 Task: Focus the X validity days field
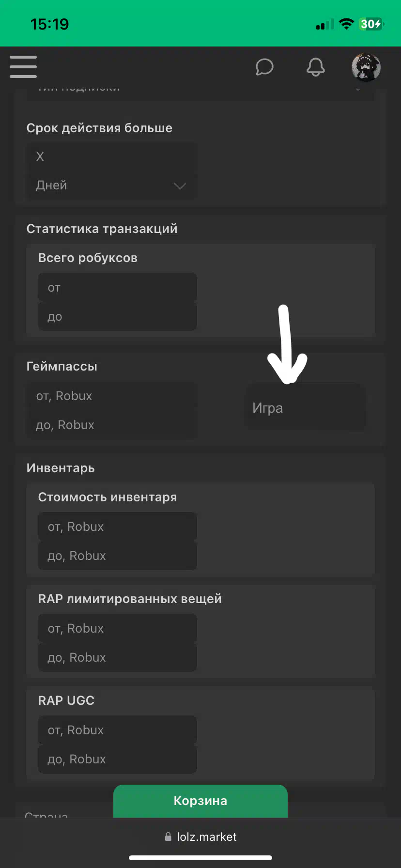pos(112,156)
